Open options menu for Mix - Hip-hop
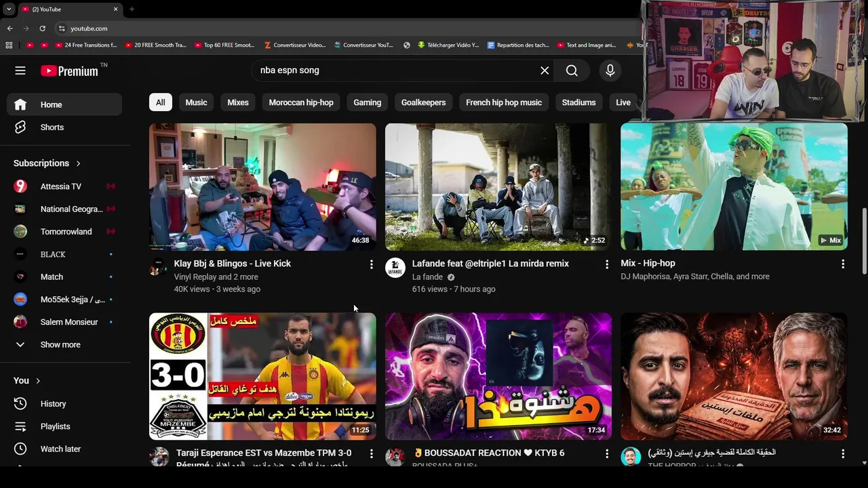 (x=843, y=264)
